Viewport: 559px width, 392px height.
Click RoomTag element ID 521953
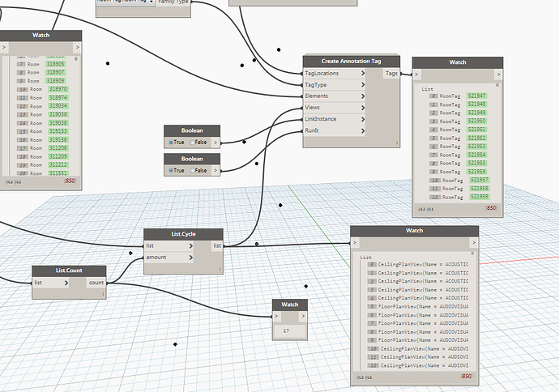[x=476, y=147]
